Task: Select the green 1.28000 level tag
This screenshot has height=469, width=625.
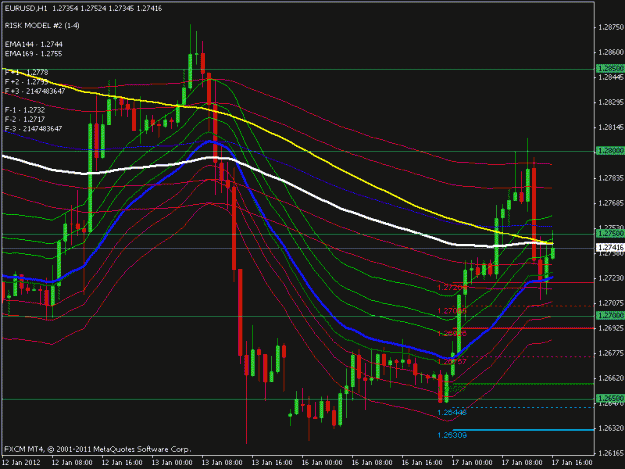Action: 610,151
